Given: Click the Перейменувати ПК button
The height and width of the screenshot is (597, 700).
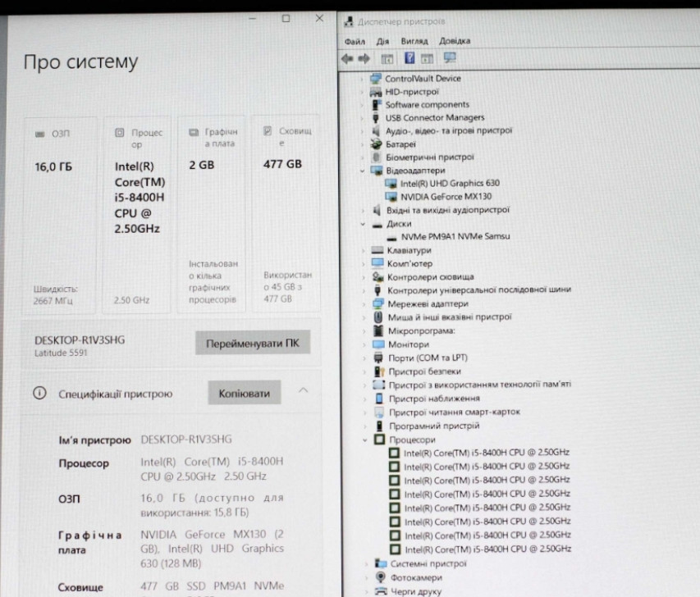Looking at the screenshot, I should tap(252, 344).
